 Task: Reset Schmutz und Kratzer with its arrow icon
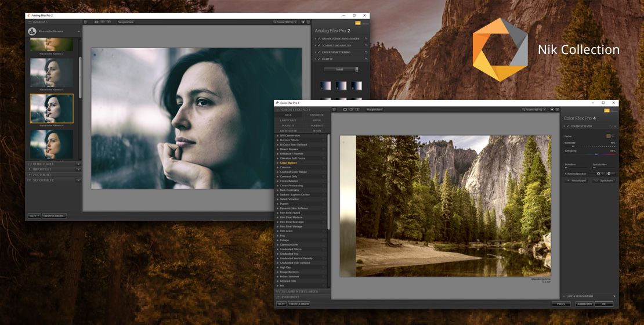click(366, 45)
